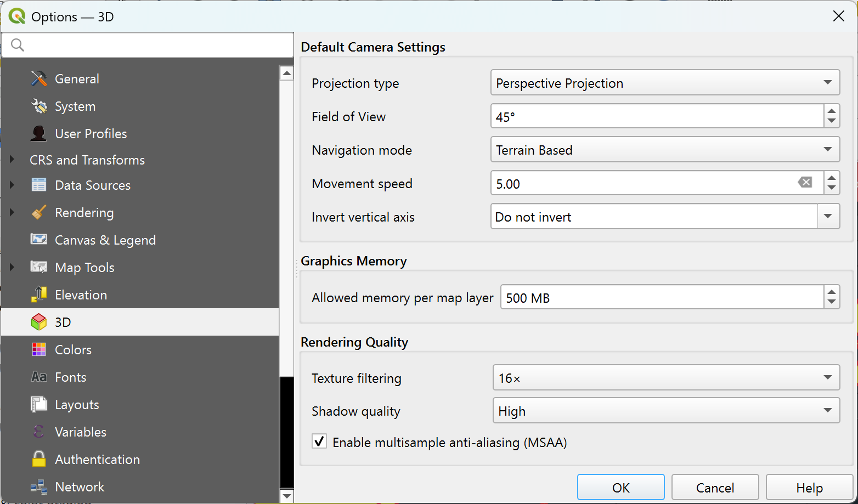Expand the CRS and Transforms section
Viewport: 858px width, 504px height.
pos(12,160)
